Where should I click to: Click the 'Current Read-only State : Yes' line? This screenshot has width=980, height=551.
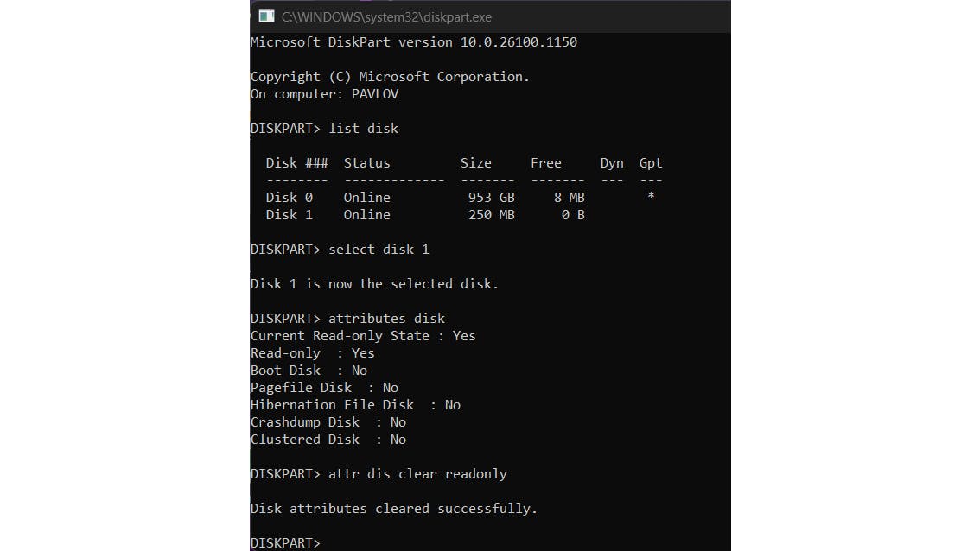coord(363,336)
